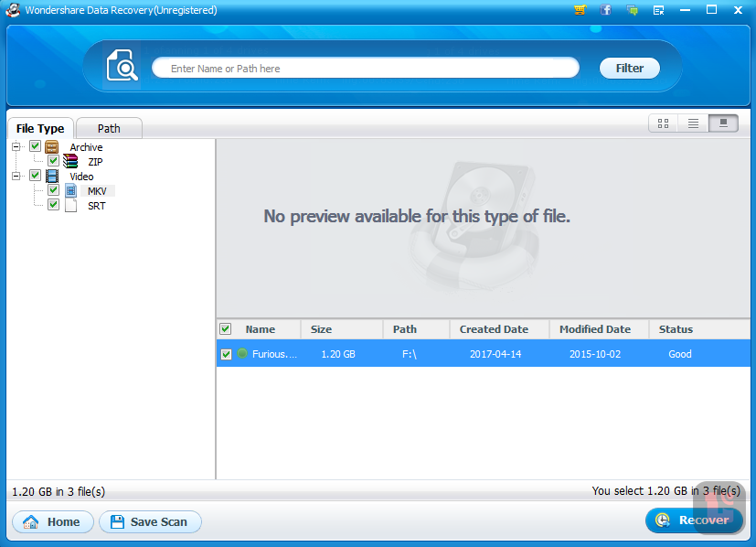Switch to list view
The height and width of the screenshot is (547, 756).
pyautogui.click(x=693, y=123)
